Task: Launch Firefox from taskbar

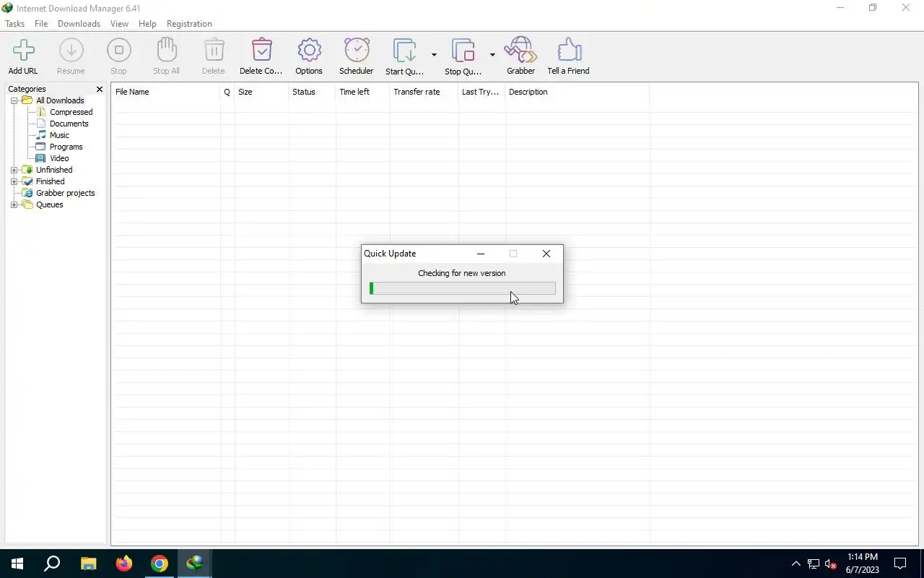Action: (x=123, y=564)
